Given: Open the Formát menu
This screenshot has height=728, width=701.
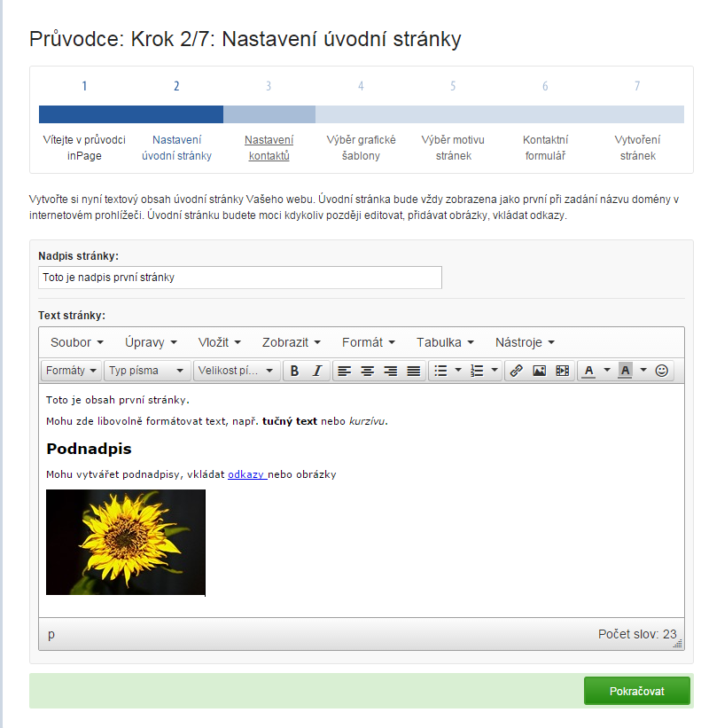Looking at the screenshot, I should (369, 342).
